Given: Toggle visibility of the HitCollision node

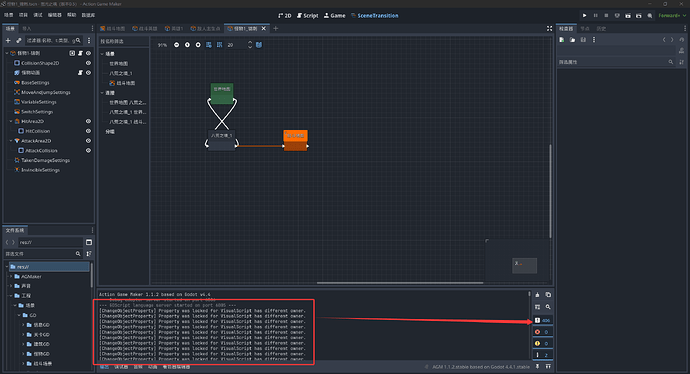Looking at the screenshot, I should [x=88, y=131].
